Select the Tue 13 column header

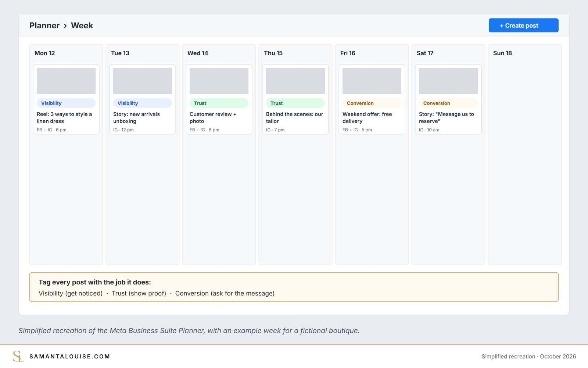coord(120,53)
